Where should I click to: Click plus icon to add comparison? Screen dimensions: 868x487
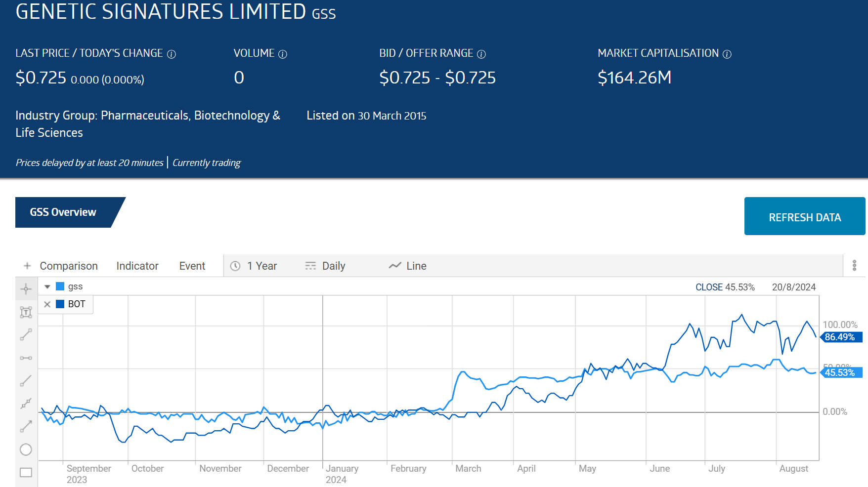point(27,266)
